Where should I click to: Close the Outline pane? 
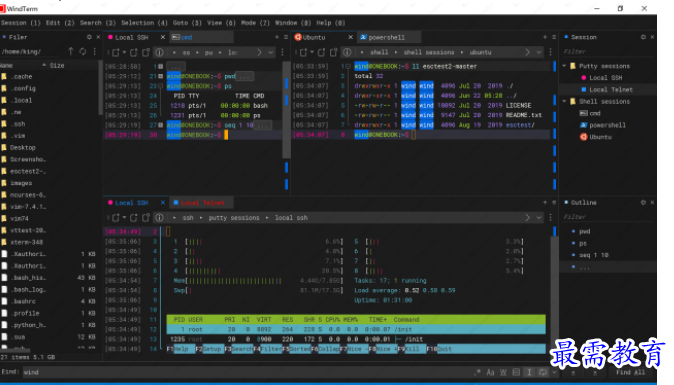coord(652,202)
